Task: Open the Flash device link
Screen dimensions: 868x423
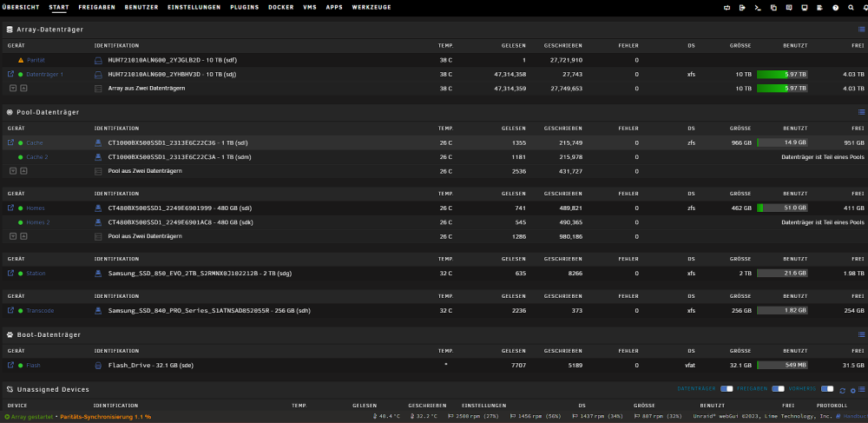Action: [x=33, y=366]
